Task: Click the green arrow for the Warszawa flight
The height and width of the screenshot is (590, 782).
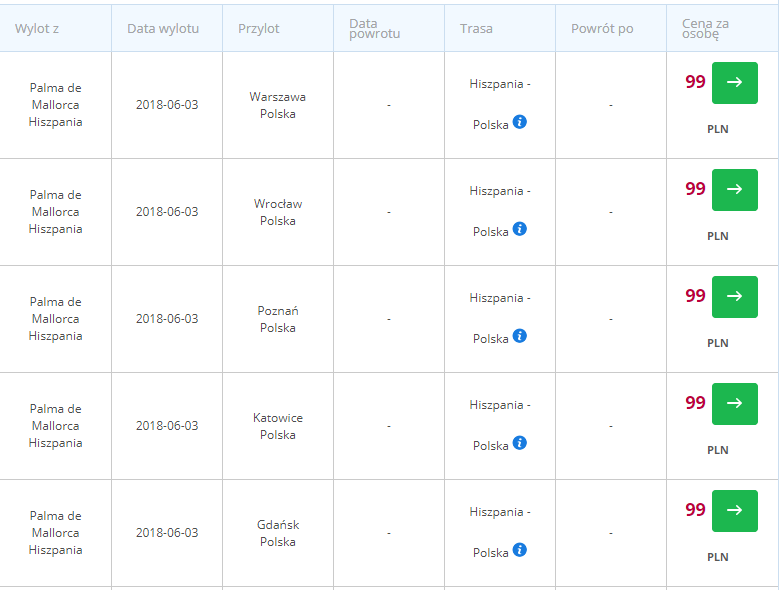Action: (734, 83)
